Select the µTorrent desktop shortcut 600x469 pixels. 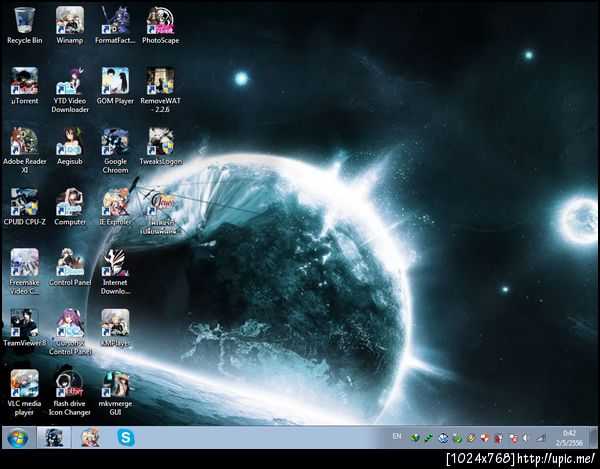coord(24,86)
